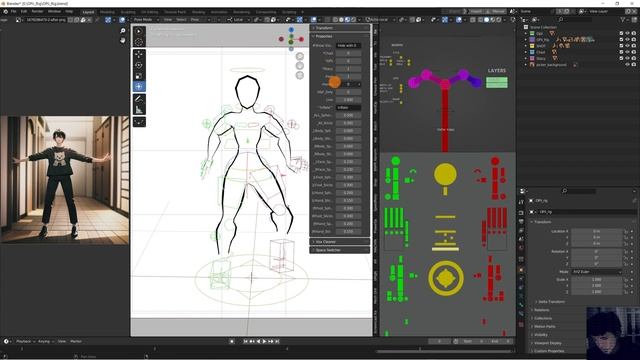
Task: Click the timeline End frame field
Action: tap(501, 341)
